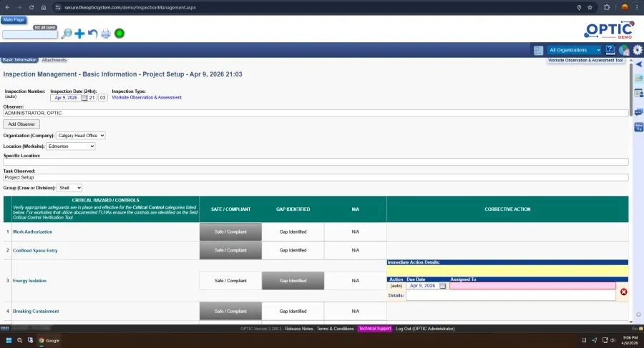Focus the top-left search box
Image resolution: width=644 pixels, height=348 pixels.
coord(29,34)
